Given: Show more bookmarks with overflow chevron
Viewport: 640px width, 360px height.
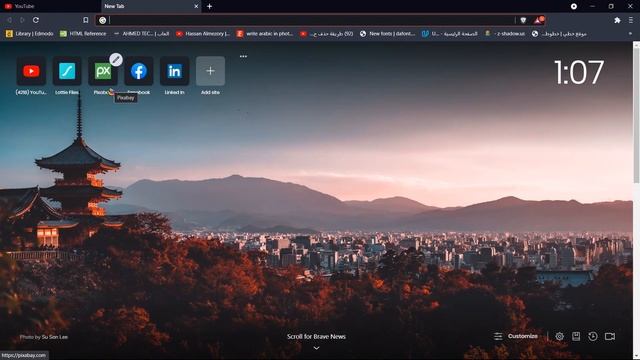Looking at the screenshot, I should click(630, 34).
